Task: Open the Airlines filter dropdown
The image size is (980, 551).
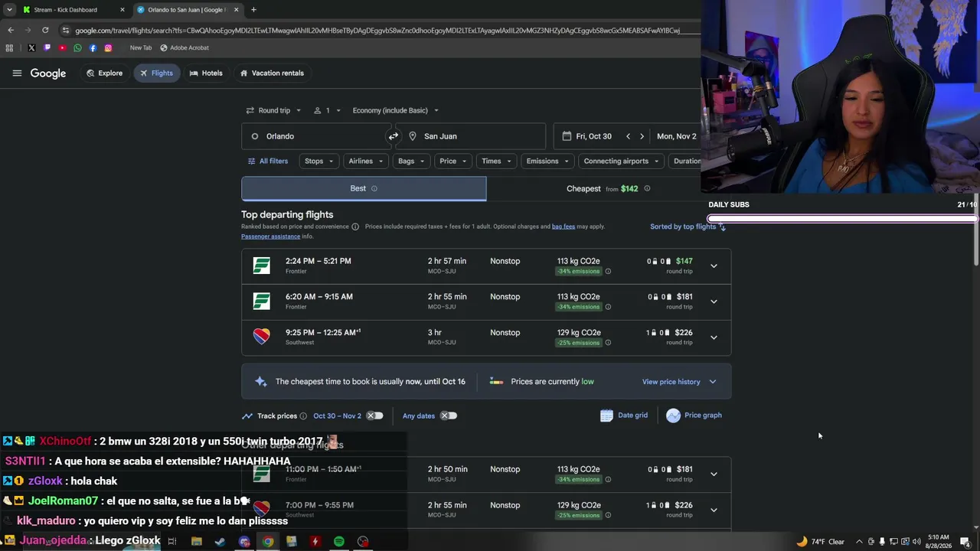Action: pos(366,161)
